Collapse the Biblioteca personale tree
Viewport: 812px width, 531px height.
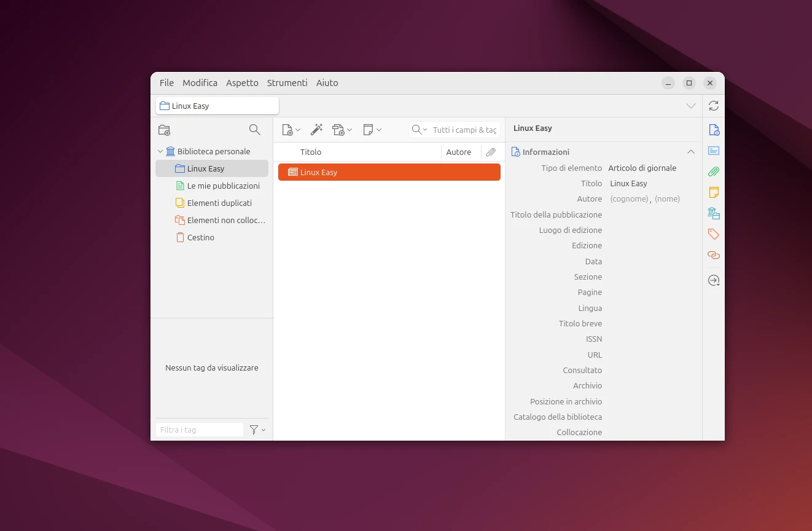[x=160, y=151]
